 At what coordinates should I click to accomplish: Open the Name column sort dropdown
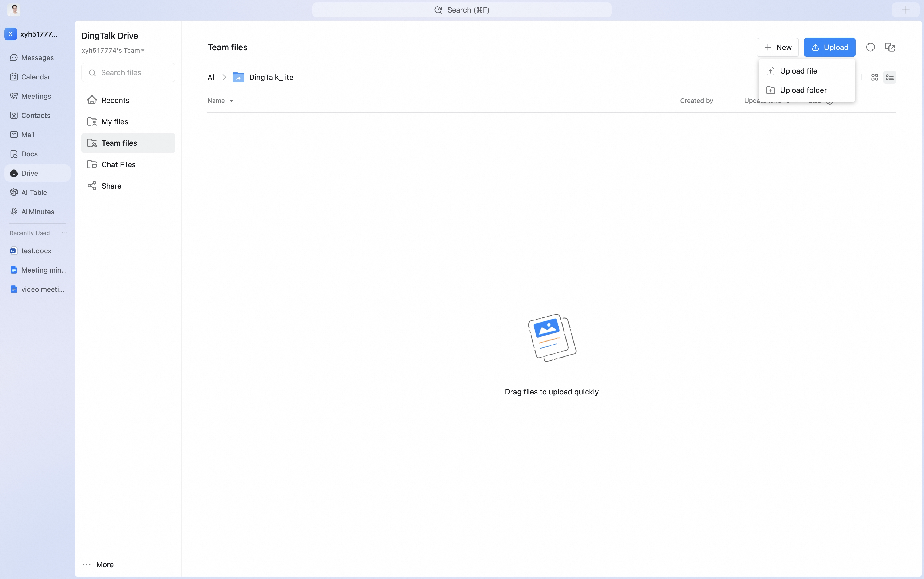point(231,101)
